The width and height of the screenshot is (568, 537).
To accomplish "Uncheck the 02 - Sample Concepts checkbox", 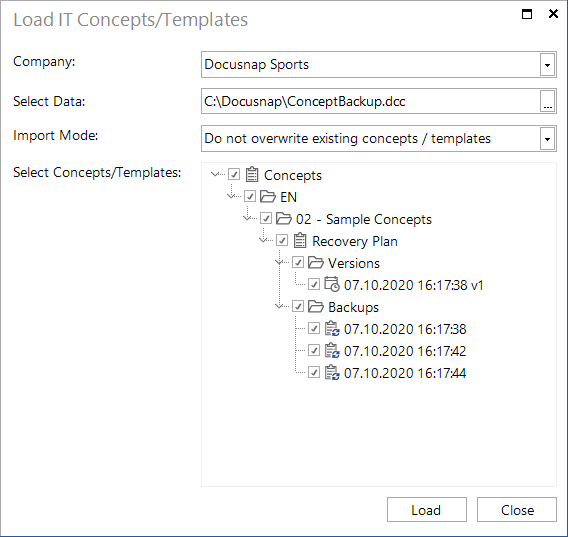I will (266, 218).
